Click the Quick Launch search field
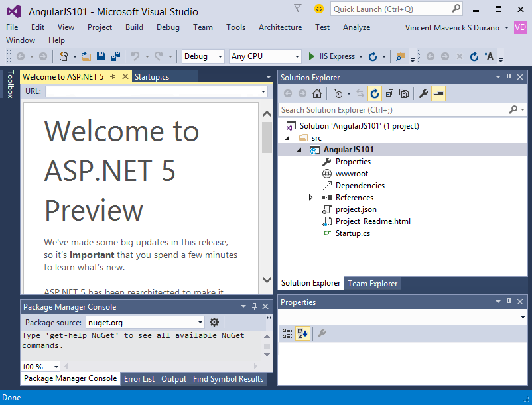The image size is (532, 405). coord(390,9)
